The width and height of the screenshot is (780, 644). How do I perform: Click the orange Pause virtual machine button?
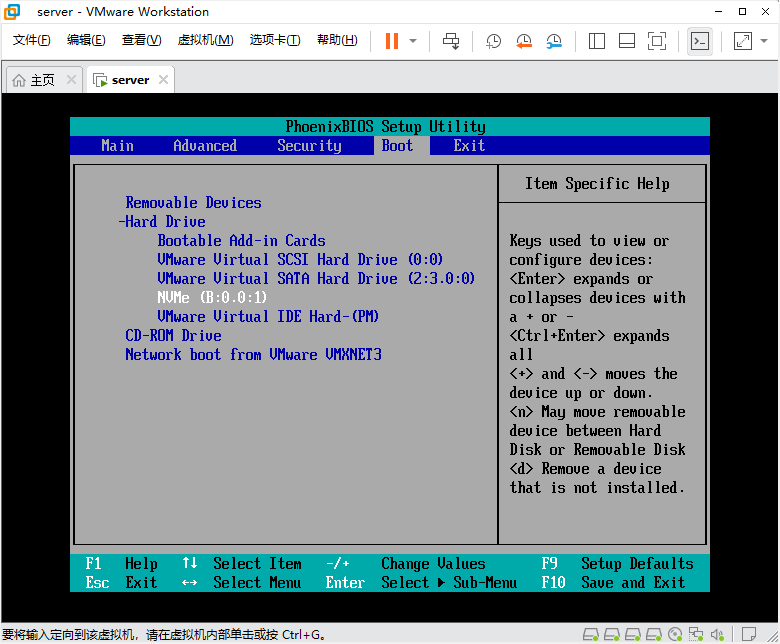pos(391,41)
